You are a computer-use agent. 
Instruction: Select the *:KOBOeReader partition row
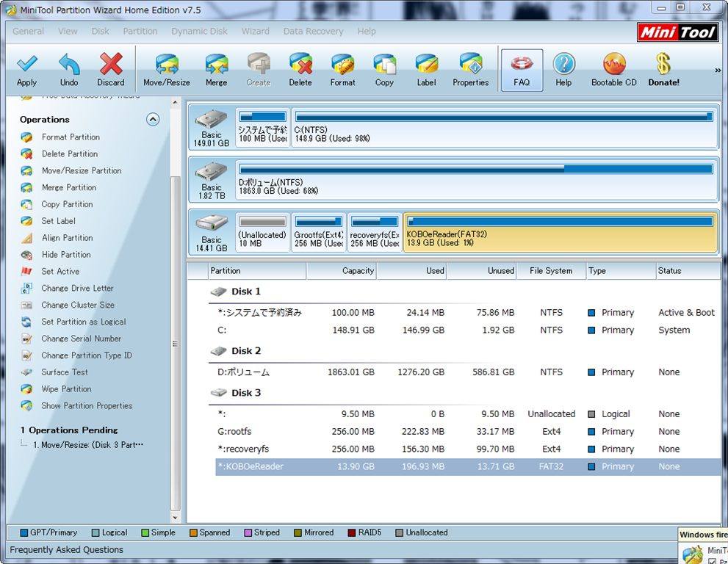468,466
